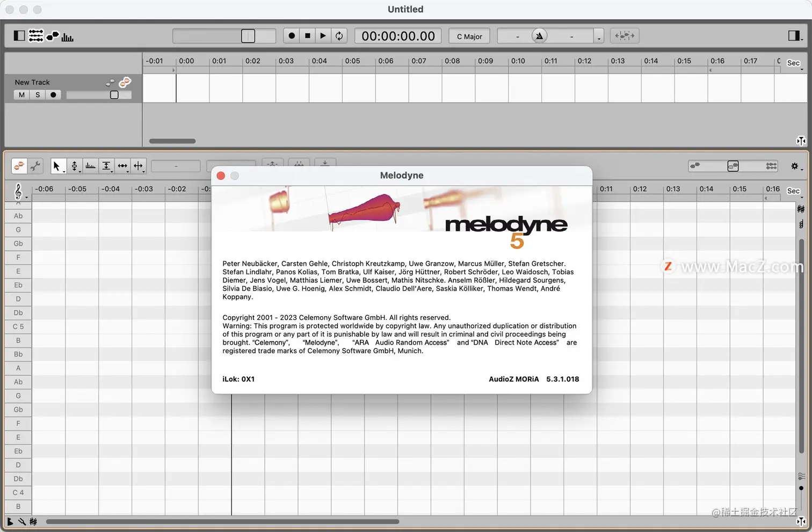Viewport: 812px width, 532px height.
Task: Click the iLok: 0X1 text in about dialog
Action: click(x=238, y=379)
